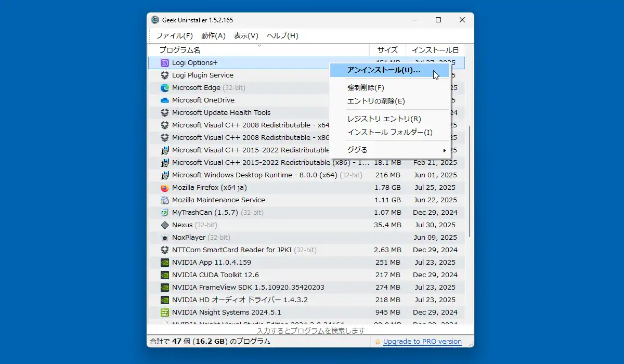Click the Logi Plugin Service icon

point(165,75)
